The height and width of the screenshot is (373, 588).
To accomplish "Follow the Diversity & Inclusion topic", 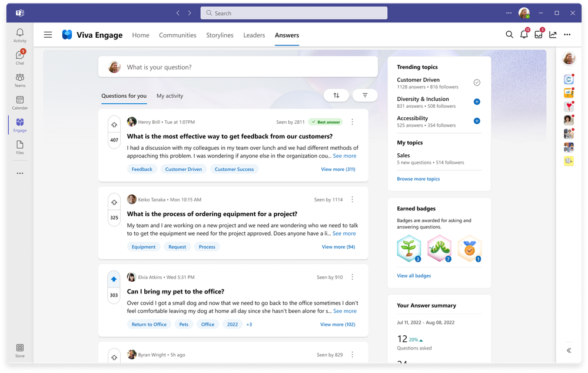I will pos(477,102).
